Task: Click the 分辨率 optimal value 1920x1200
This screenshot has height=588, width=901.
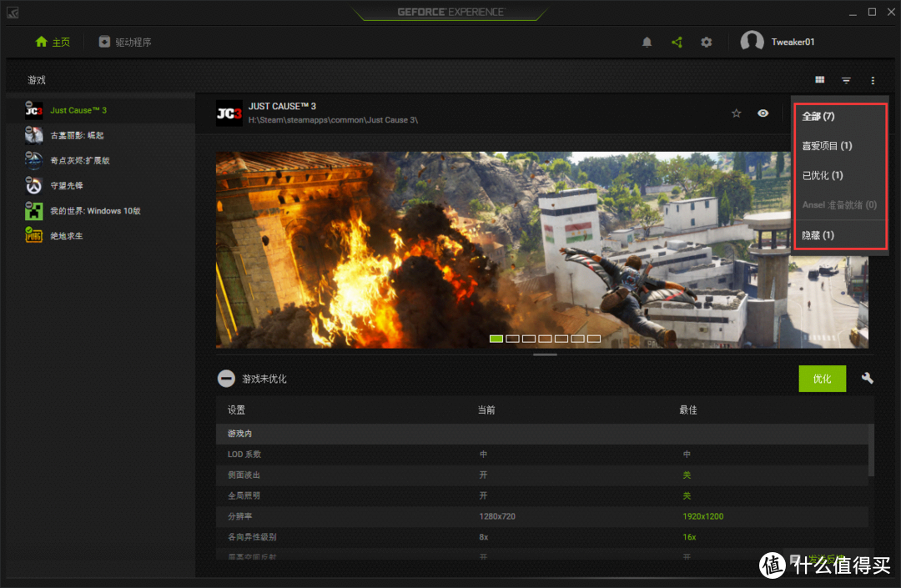Action: [702, 516]
